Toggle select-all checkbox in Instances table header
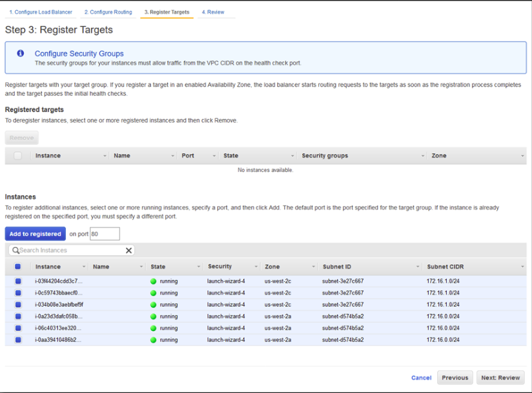 [17, 267]
